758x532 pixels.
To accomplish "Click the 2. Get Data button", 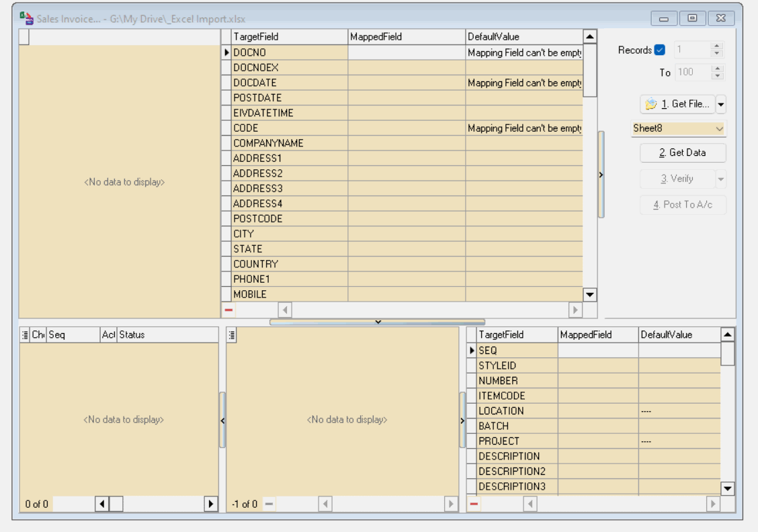I will coord(683,153).
